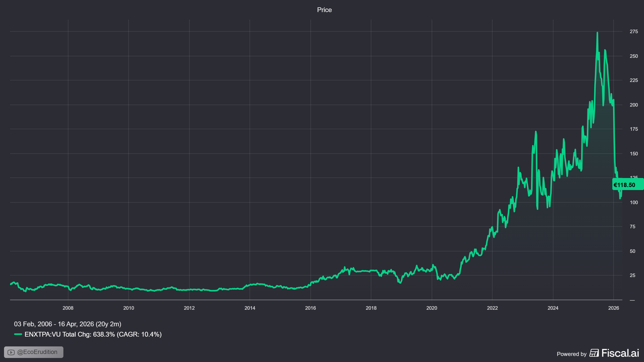
Task: Click the Fiscal.ai logo icon
Action: click(x=594, y=353)
